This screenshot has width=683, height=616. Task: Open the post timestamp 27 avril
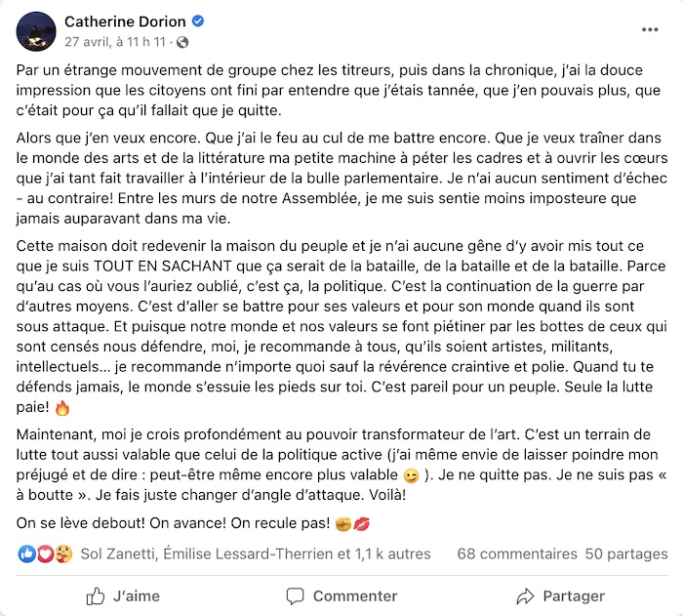(x=115, y=42)
